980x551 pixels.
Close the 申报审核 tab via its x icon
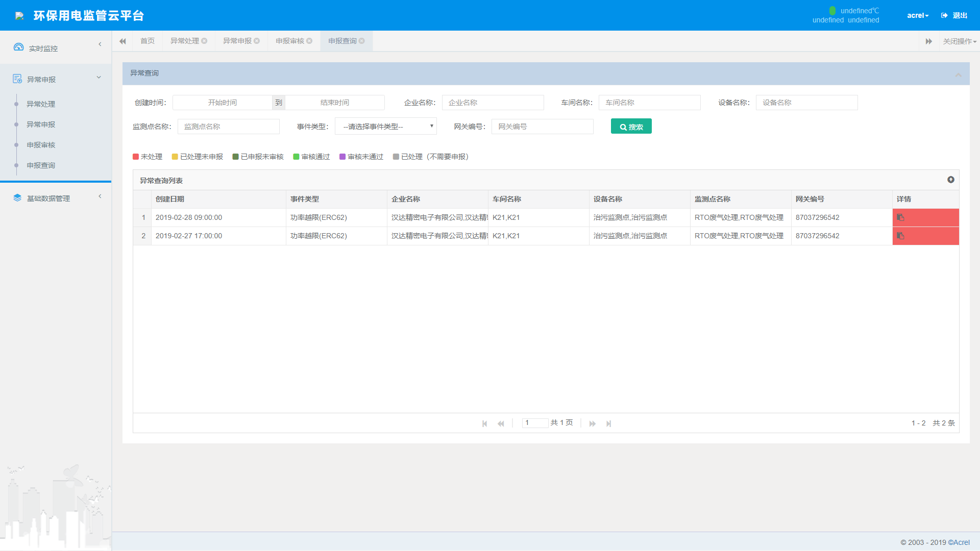coord(309,41)
